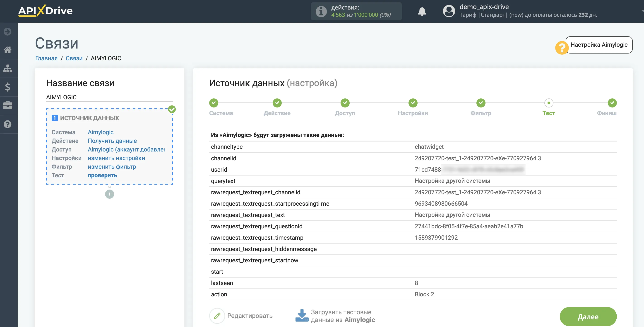
Task: Click the Aimylogic system link
Action: pyautogui.click(x=101, y=132)
